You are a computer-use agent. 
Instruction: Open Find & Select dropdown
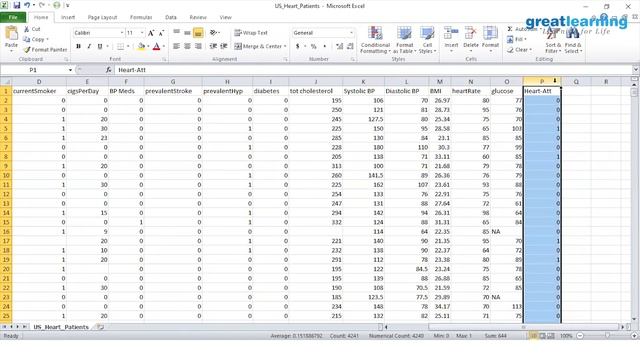[x=573, y=40]
